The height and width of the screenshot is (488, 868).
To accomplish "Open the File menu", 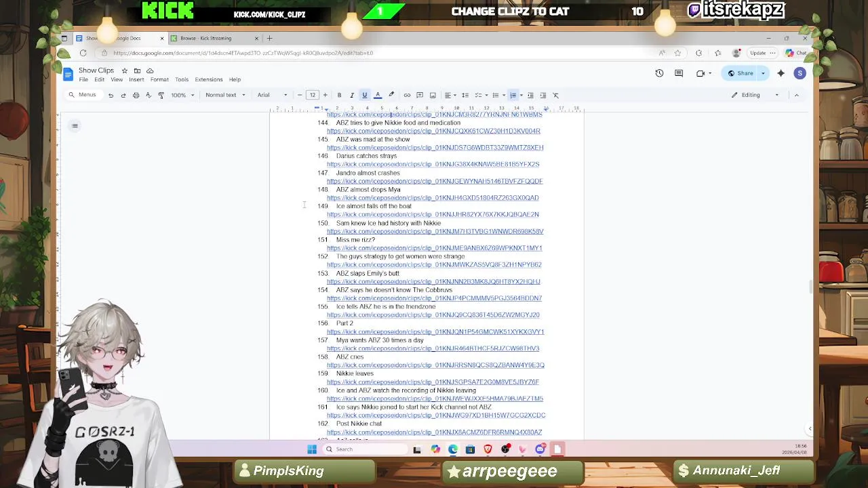I will pos(83,80).
